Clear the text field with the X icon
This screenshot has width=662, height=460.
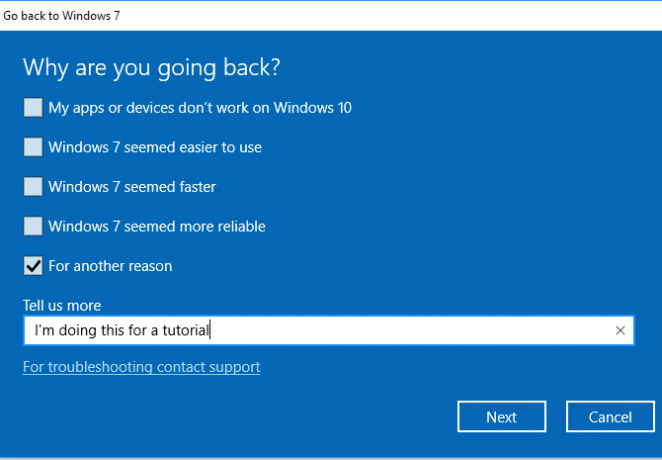[620, 330]
